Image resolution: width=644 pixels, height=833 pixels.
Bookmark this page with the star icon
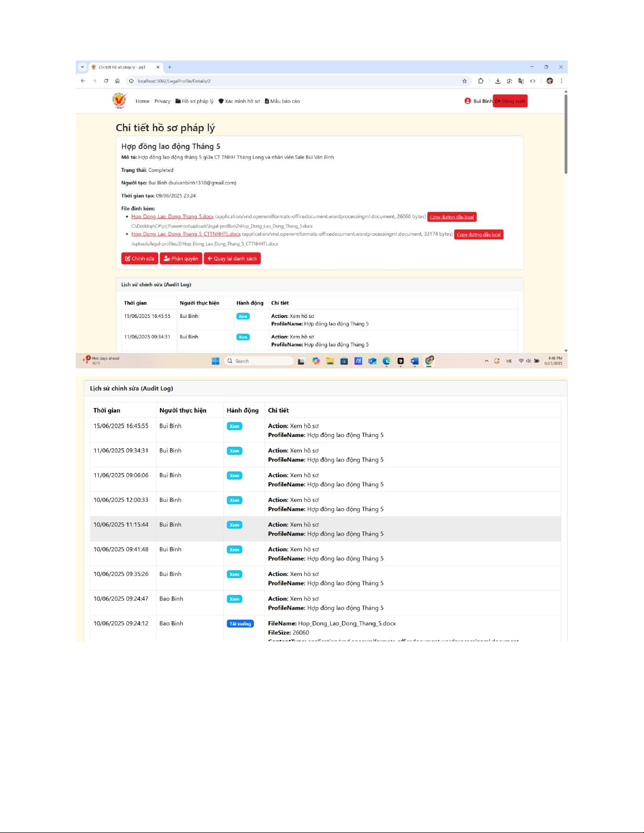pyautogui.click(x=464, y=81)
